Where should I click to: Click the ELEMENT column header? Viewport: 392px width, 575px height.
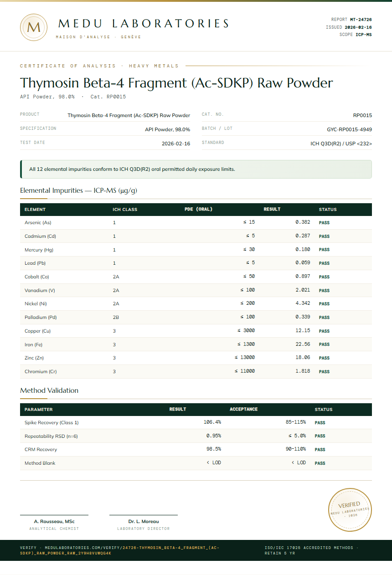tap(35, 210)
